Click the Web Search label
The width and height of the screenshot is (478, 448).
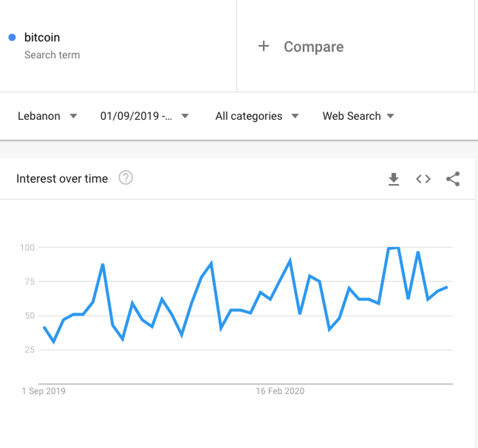[351, 117]
